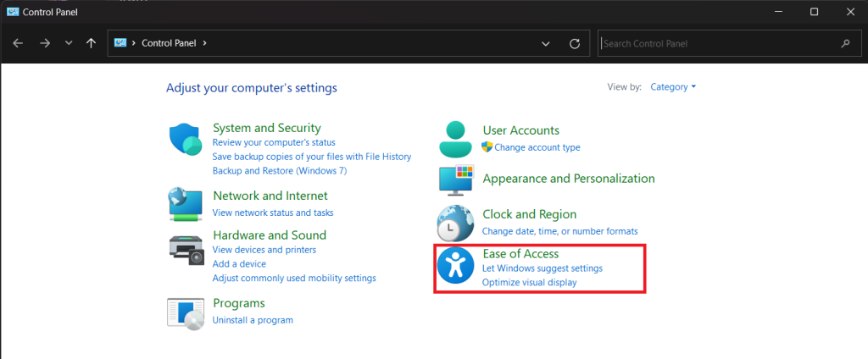The height and width of the screenshot is (359, 868).
Task: Click the Appearance and Personalization monitor icon
Action: 455,179
